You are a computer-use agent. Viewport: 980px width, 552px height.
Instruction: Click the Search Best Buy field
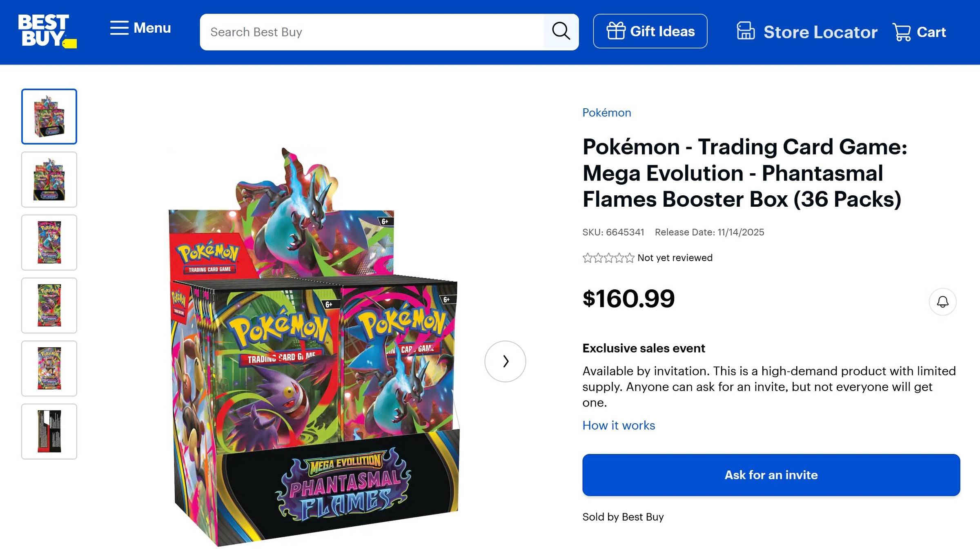(372, 32)
